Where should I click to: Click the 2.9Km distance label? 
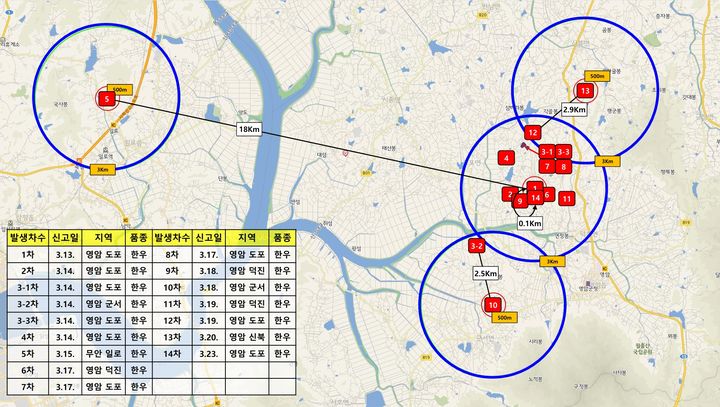point(574,109)
